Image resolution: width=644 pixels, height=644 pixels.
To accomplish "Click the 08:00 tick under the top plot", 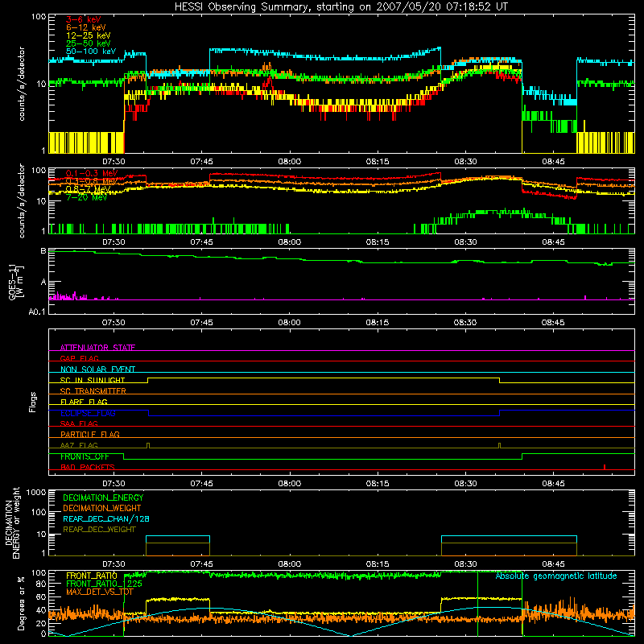I will pos(289,162).
